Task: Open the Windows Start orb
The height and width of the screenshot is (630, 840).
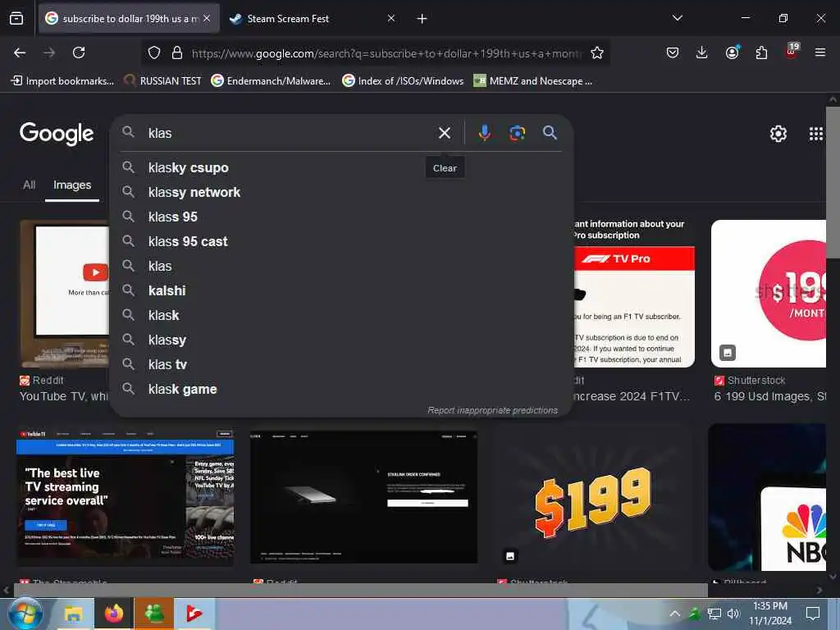Action: tap(25, 614)
